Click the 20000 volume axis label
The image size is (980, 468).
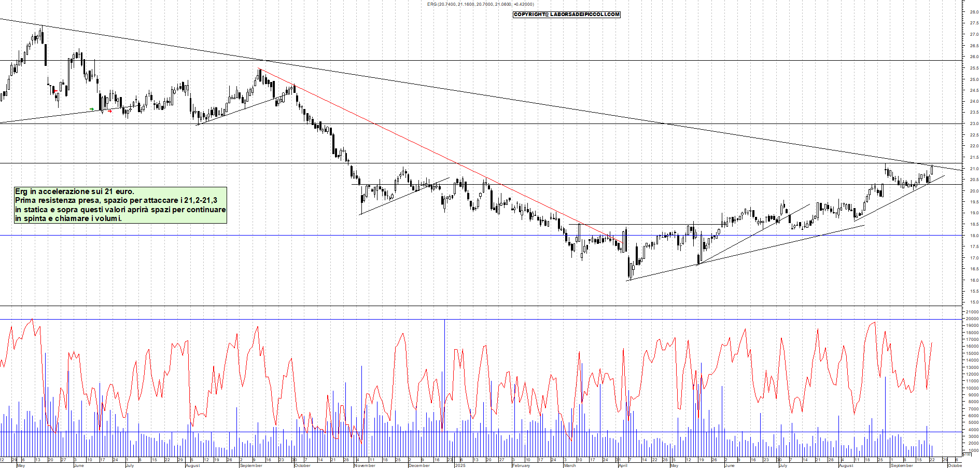pyautogui.click(x=972, y=319)
